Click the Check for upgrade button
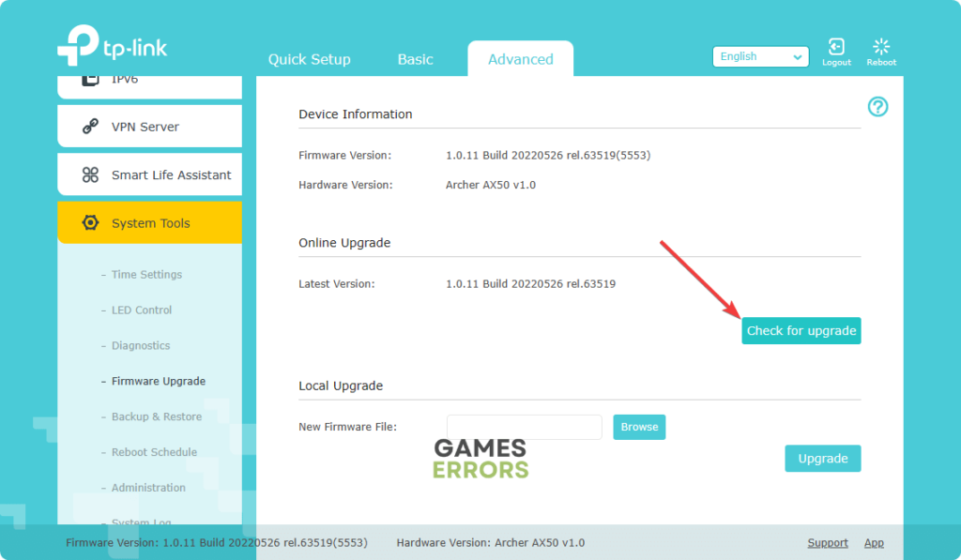The width and height of the screenshot is (961, 560). click(801, 330)
